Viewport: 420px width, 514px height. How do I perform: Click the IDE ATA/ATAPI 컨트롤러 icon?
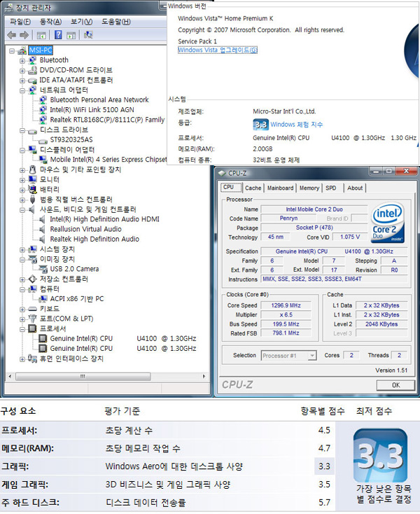(32, 81)
